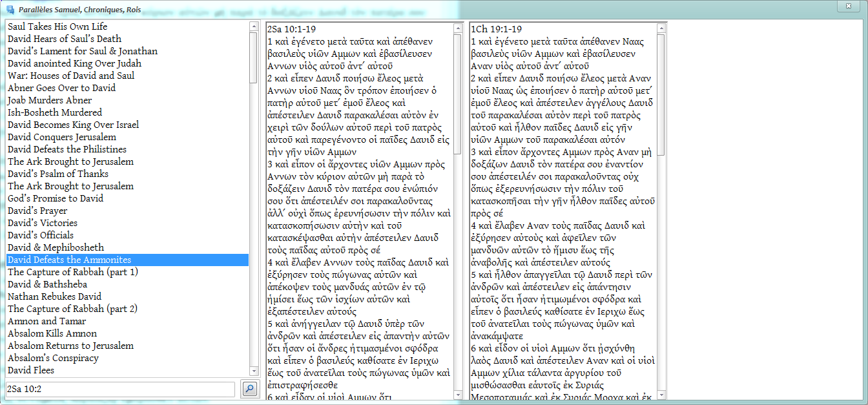Click the reference input field containing 2Sa 10:2
Viewport: 868px width, 405px height.
click(x=120, y=389)
